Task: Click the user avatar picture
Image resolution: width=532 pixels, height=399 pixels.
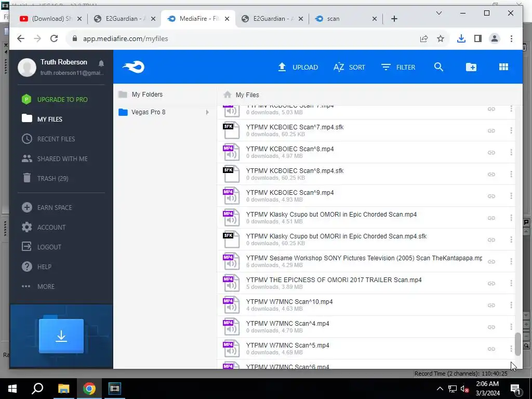Action: click(27, 67)
